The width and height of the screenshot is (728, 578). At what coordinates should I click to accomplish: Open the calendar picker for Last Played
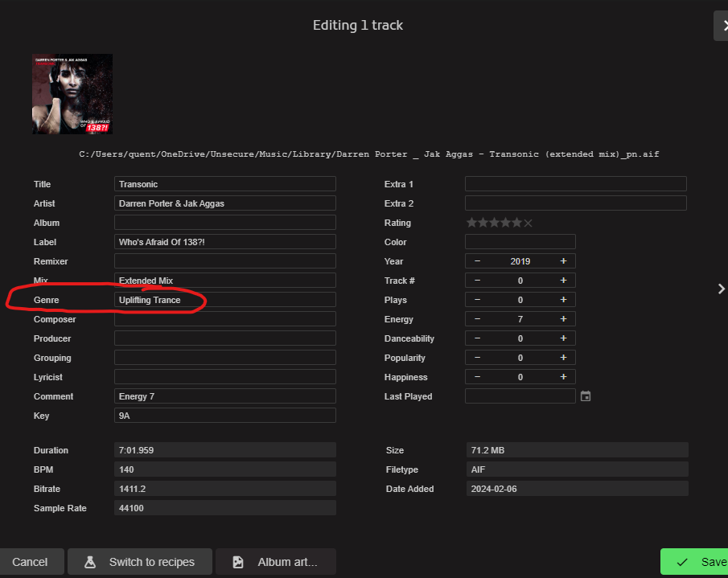pyautogui.click(x=586, y=396)
